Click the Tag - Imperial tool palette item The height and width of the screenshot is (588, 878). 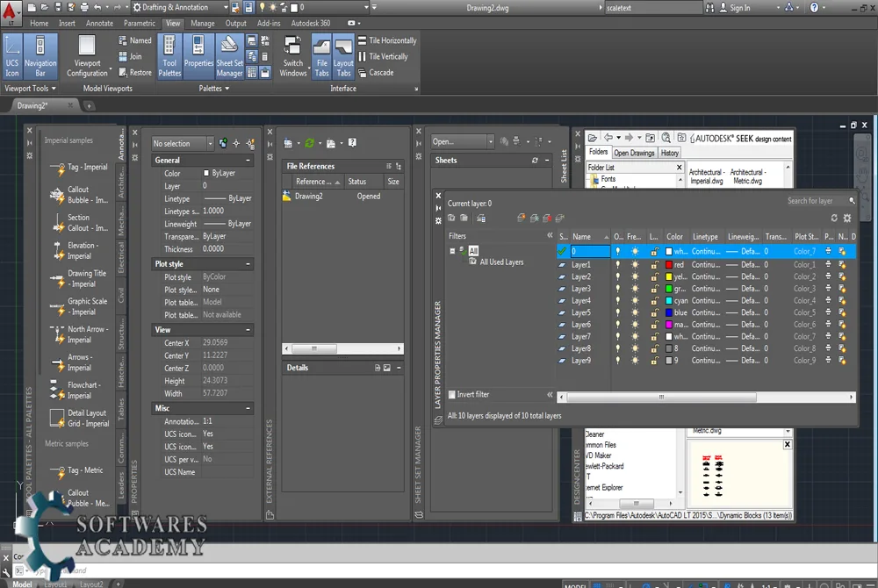[x=79, y=168]
